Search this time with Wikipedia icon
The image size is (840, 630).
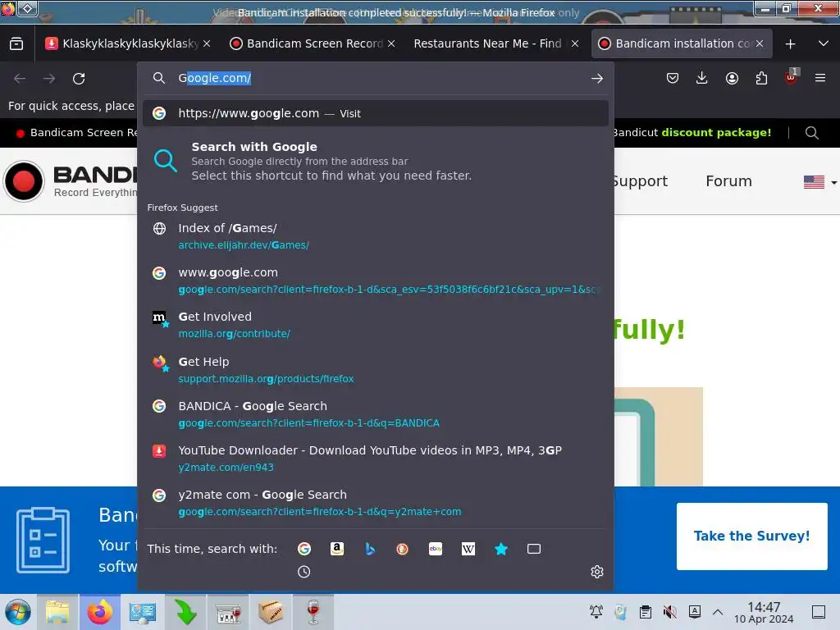[x=468, y=549]
